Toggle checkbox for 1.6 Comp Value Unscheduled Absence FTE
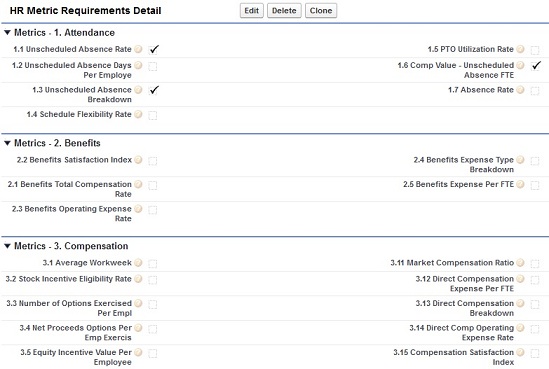This screenshot has width=549, height=369. (x=535, y=66)
